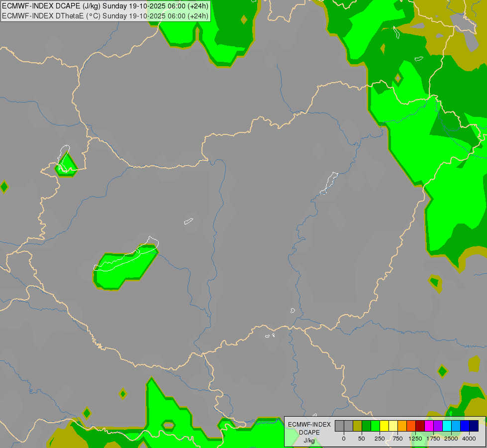Select the pale yellow legend swatch

[x=393, y=426]
